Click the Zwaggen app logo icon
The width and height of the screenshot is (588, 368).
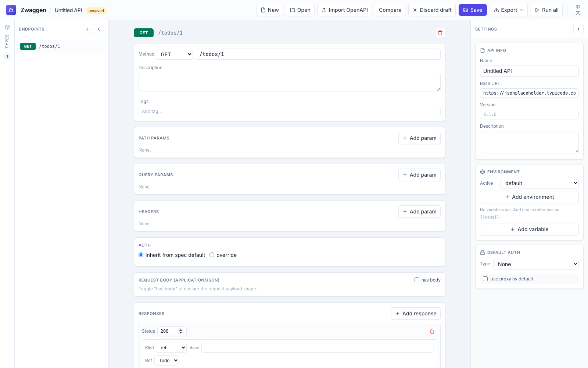pyautogui.click(x=11, y=10)
